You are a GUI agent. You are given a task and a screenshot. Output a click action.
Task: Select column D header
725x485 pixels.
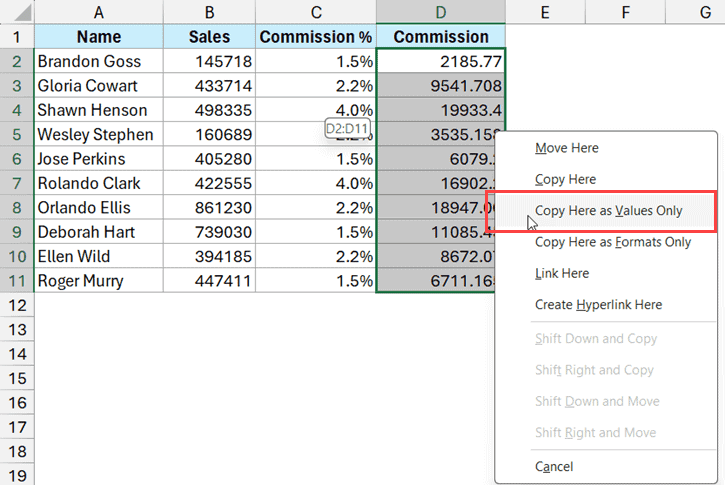pos(441,12)
